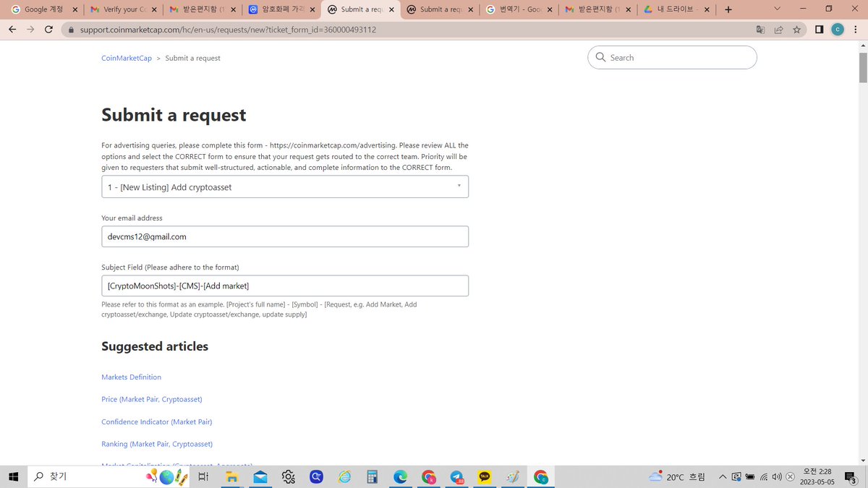
Task: Click the Your email address field
Action: tap(285, 236)
